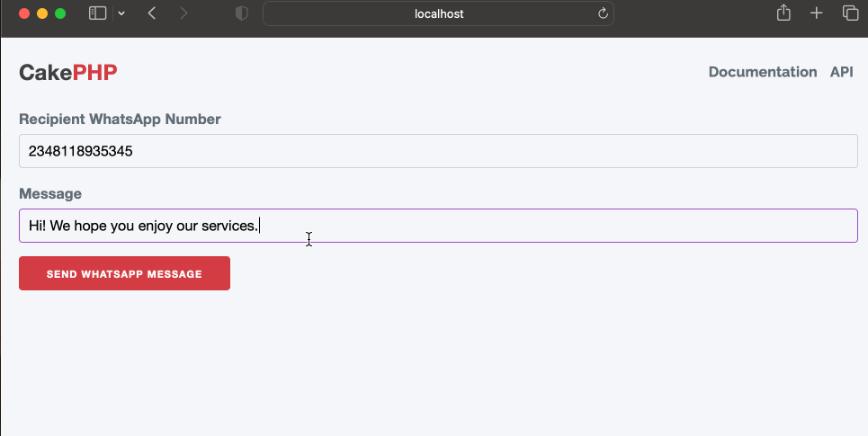The width and height of the screenshot is (868, 436).
Task: Open the privacy shield report icon
Action: pos(241,13)
